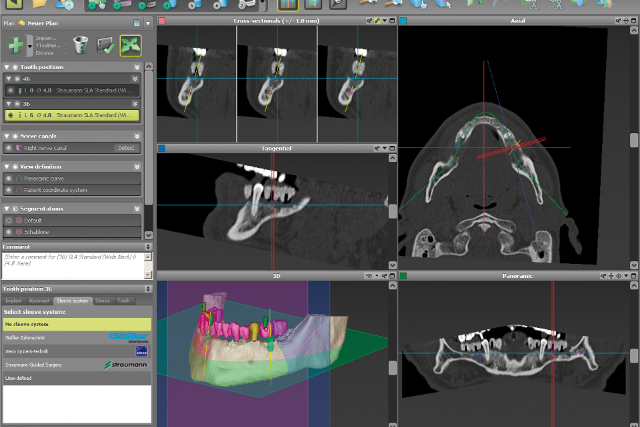Click the Straumann Guided Surgery logo

126,365
